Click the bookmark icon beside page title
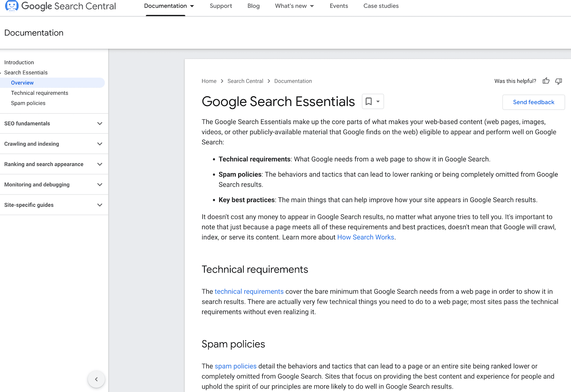This screenshot has height=392, width=571. point(368,102)
